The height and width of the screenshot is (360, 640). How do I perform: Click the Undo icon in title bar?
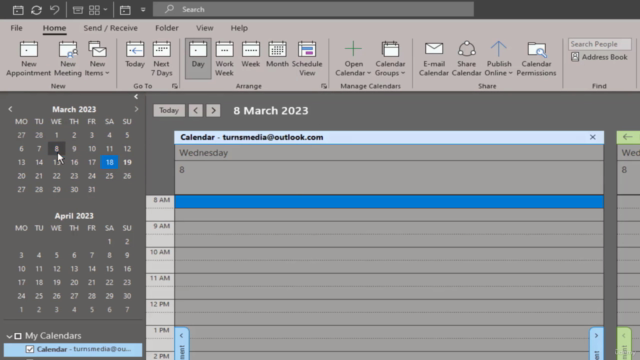pyautogui.click(x=54, y=9)
